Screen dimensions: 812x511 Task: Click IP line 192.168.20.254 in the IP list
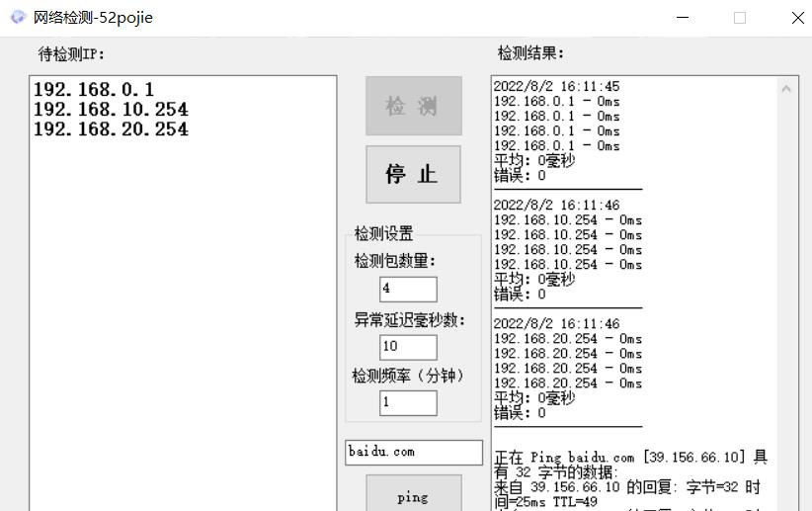tap(111, 129)
